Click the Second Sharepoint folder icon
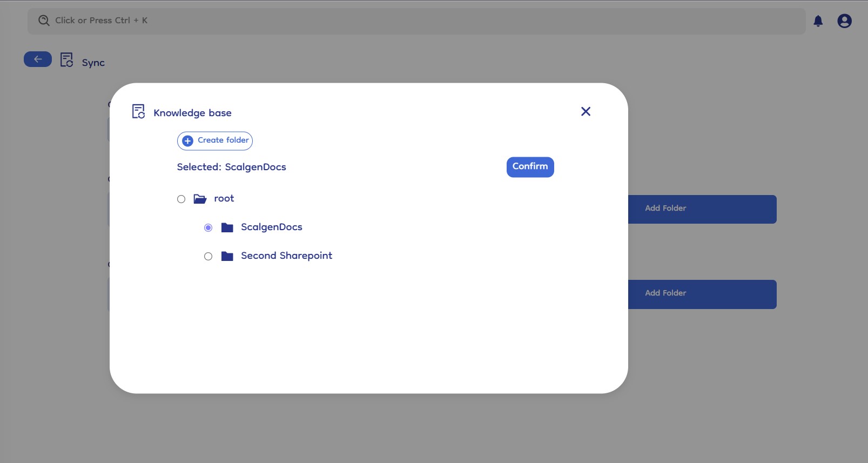The image size is (868, 463). [227, 256]
